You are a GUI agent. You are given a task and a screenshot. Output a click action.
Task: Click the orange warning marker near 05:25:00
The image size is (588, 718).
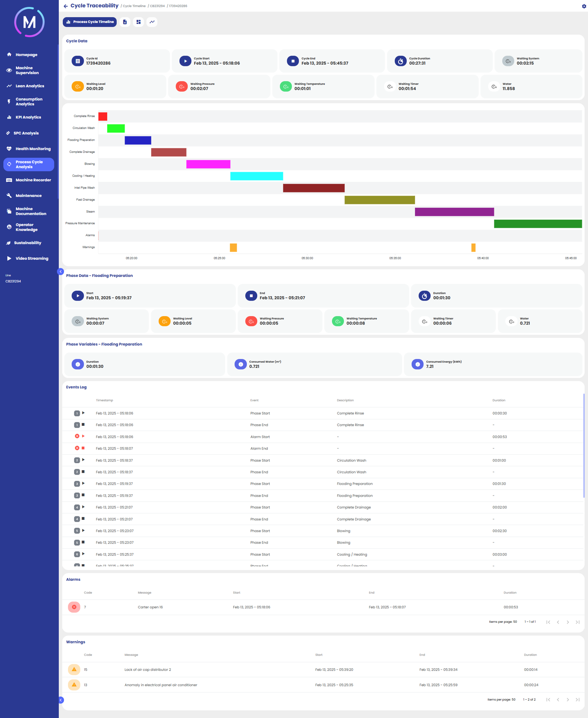pyautogui.click(x=233, y=248)
